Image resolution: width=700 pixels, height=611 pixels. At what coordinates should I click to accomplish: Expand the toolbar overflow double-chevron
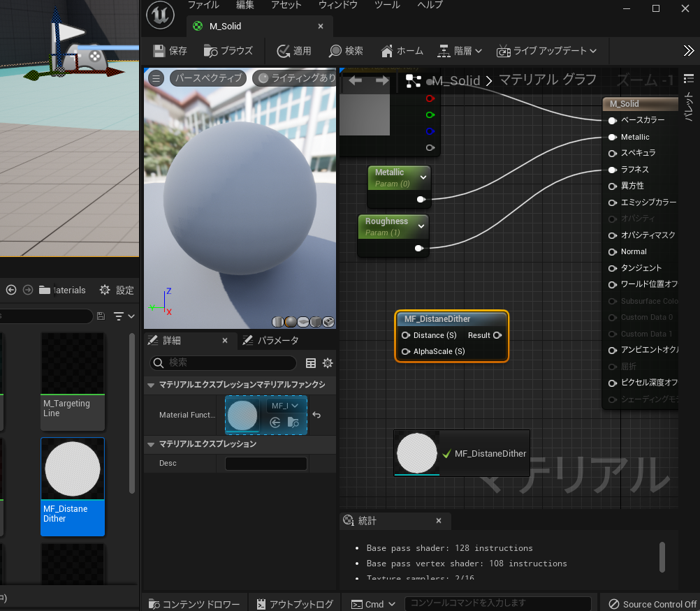click(688, 51)
